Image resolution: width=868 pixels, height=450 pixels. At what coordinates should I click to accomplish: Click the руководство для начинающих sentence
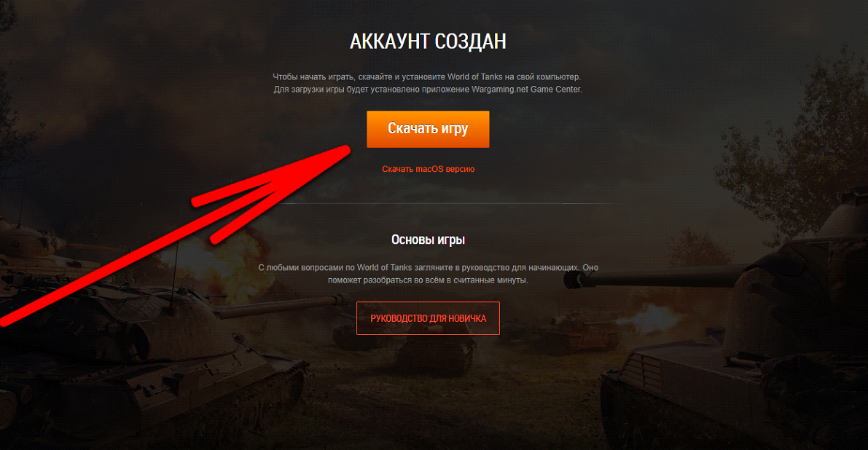click(x=428, y=267)
